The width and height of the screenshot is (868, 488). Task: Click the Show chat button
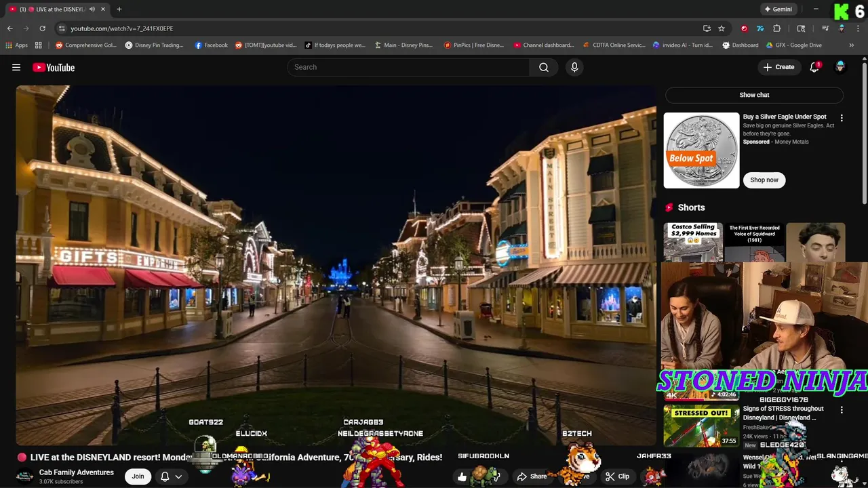[754, 95]
